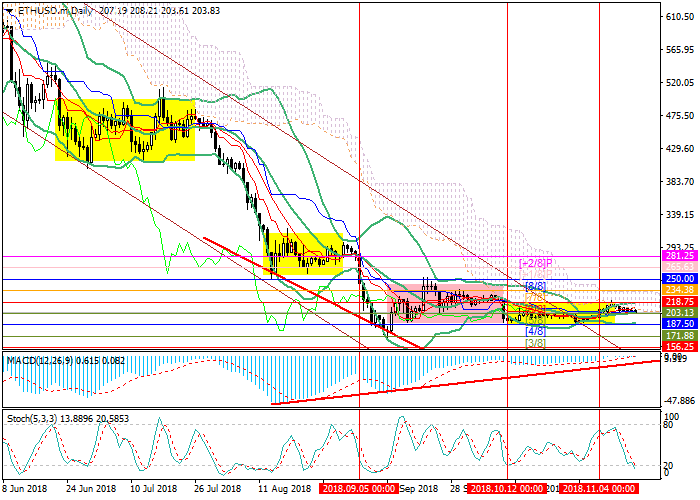
Task: Click the 429.60 price scale value
Action: coord(679,149)
